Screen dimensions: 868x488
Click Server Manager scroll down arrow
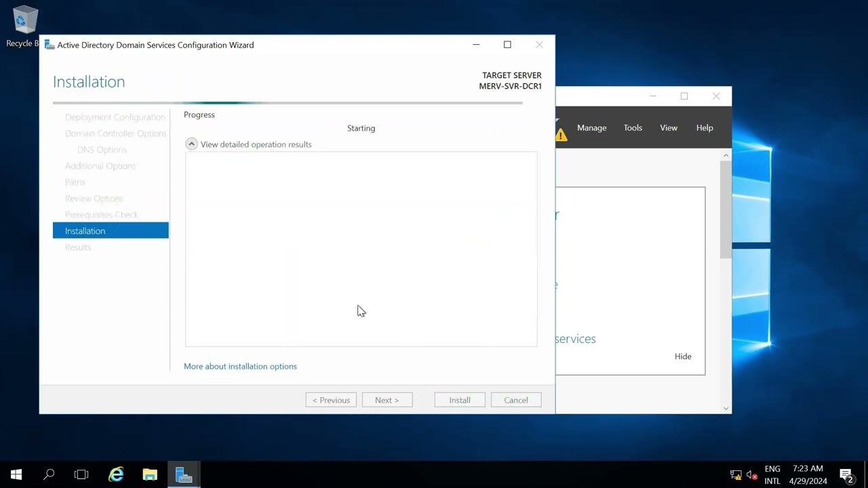click(726, 408)
